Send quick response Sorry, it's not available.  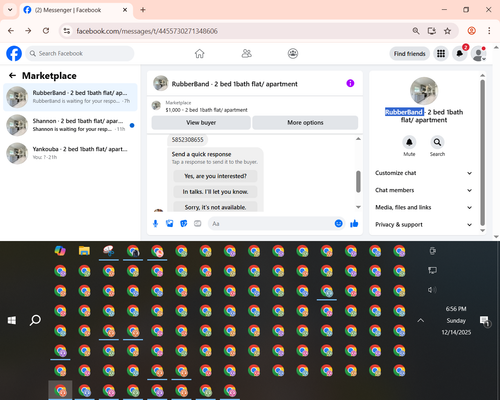pos(215,207)
